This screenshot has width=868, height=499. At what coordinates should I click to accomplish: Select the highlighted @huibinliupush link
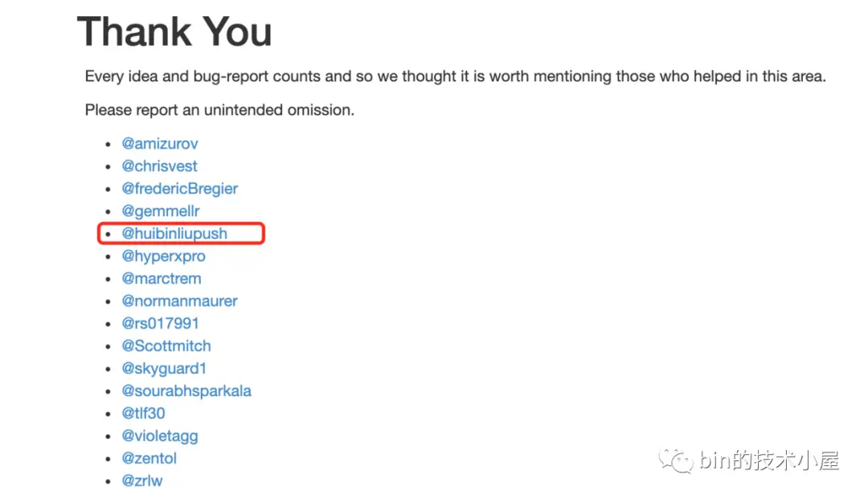(174, 234)
